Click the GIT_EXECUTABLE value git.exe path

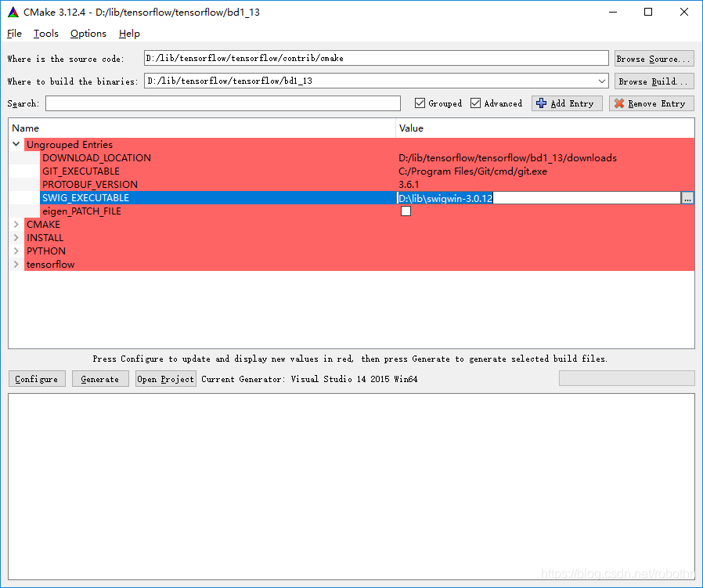(473, 171)
